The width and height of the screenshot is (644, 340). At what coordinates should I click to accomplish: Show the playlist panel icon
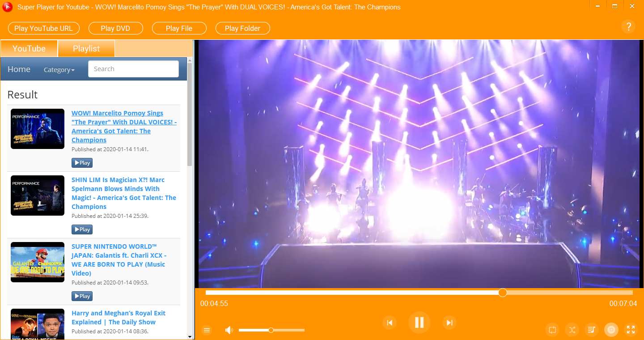[592, 330]
